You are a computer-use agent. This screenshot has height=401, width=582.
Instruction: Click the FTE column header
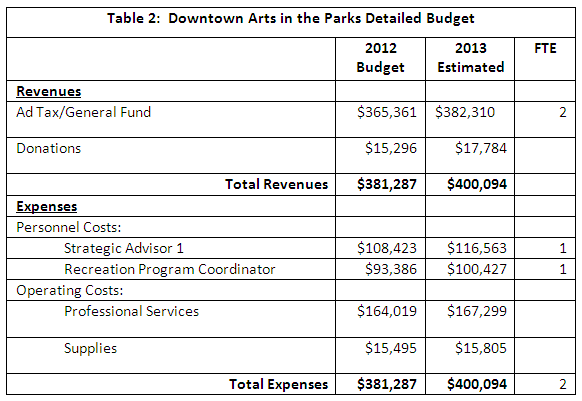[545, 48]
